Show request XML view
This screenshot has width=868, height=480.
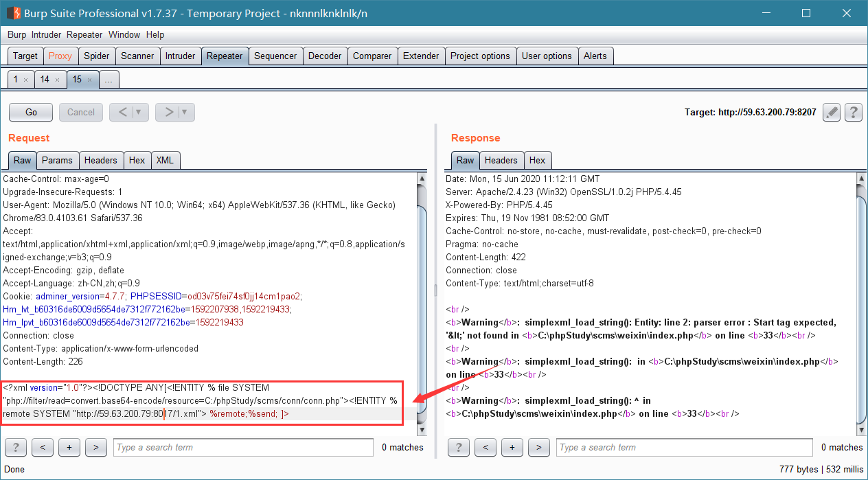pos(165,160)
